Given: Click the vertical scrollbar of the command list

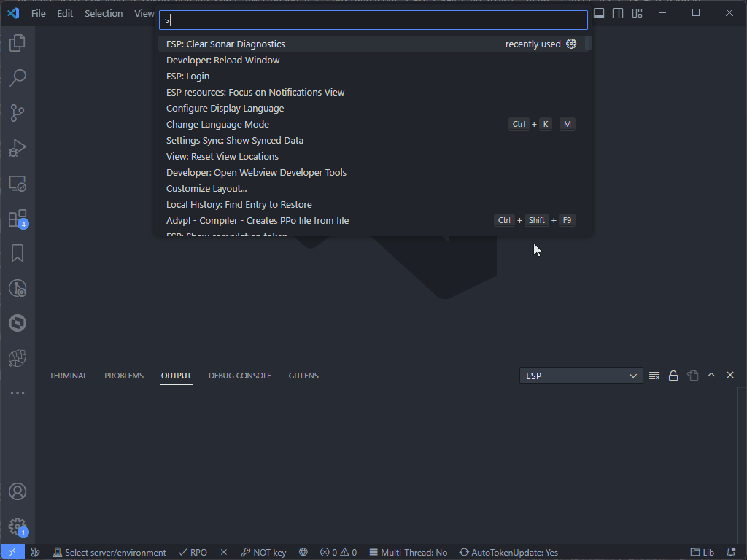Looking at the screenshot, I should point(589,44).
